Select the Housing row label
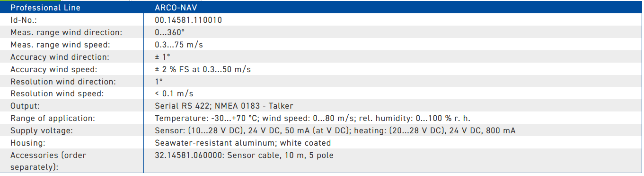Image resolution: width=644 pixels, height=176 pixels. [28, 143]
